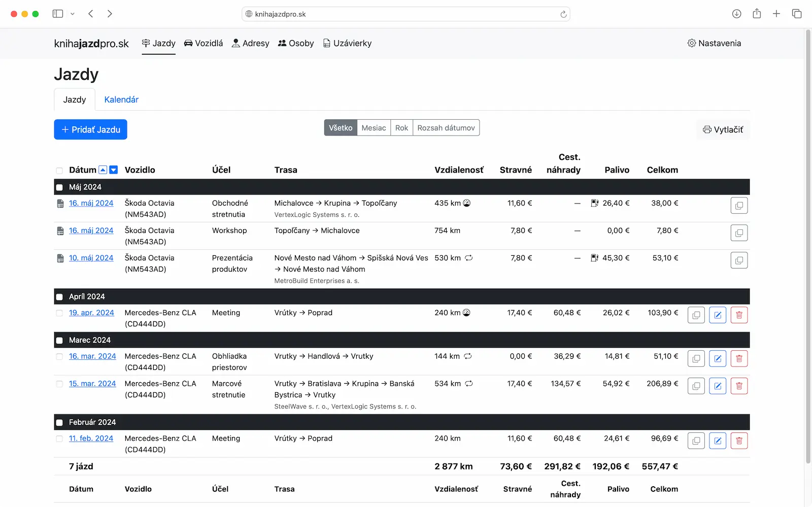Duplicate the Obhliadka priestorov trip

pyautogui.click(x=696, y=359)
